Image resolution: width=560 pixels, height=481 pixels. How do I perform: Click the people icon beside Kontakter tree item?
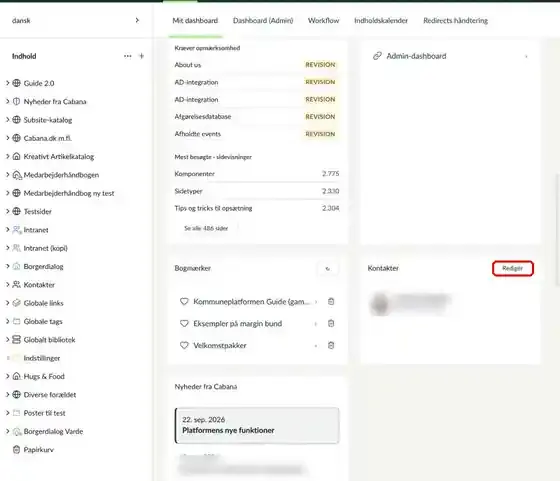click(16, 285)
